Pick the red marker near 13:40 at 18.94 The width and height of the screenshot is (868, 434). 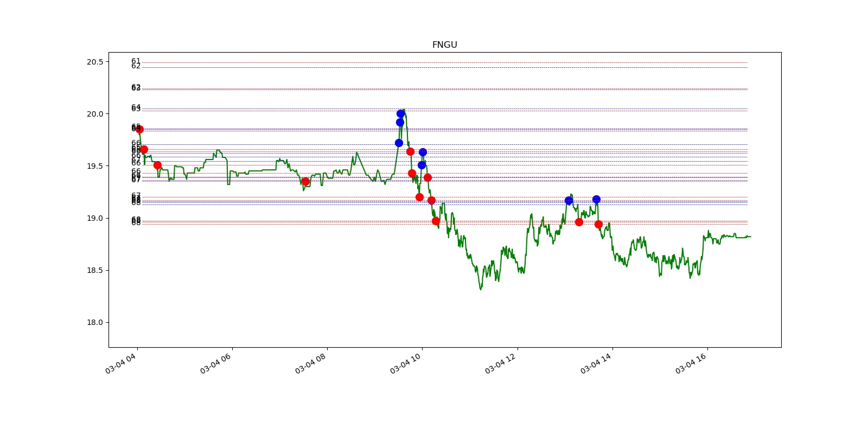598,224
